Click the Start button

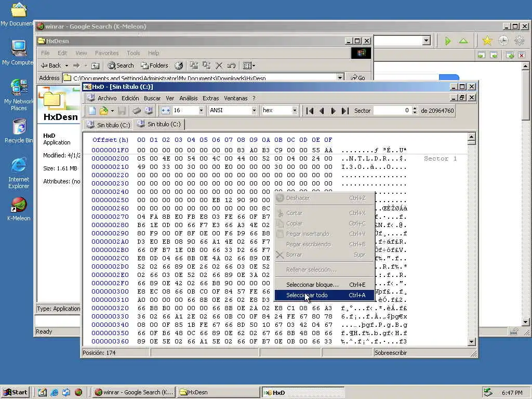click(16, 392)
